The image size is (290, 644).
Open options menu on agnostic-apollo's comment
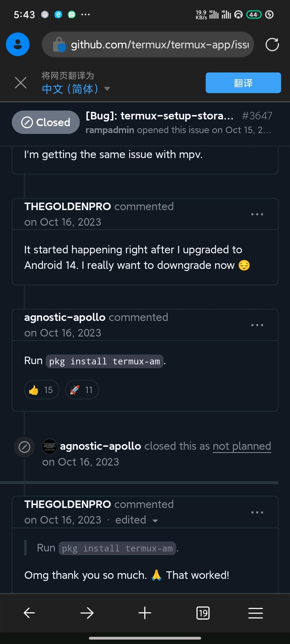tap(257, 325)
